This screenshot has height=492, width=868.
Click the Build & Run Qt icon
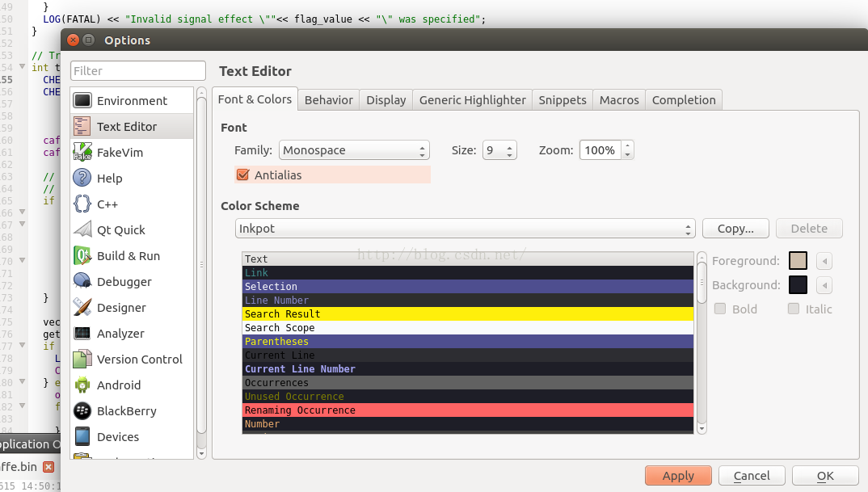click(x=82, y=255)
